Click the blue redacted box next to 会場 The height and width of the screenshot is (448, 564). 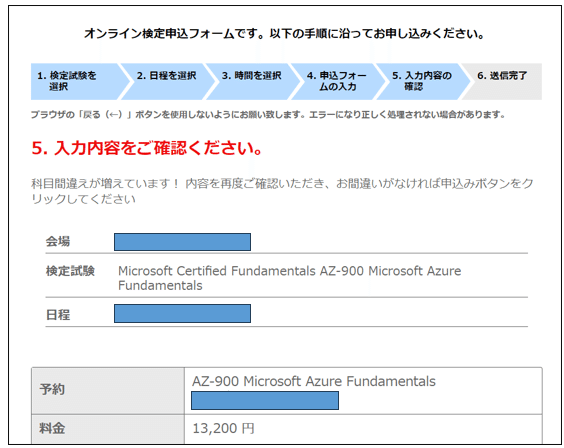(x=182, y=242)
